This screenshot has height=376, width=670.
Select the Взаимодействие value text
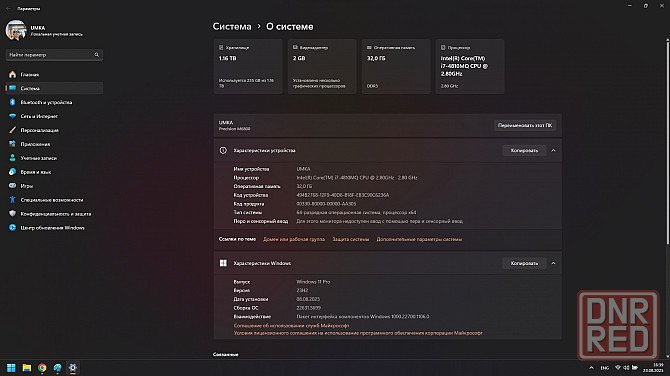[363, 317]
